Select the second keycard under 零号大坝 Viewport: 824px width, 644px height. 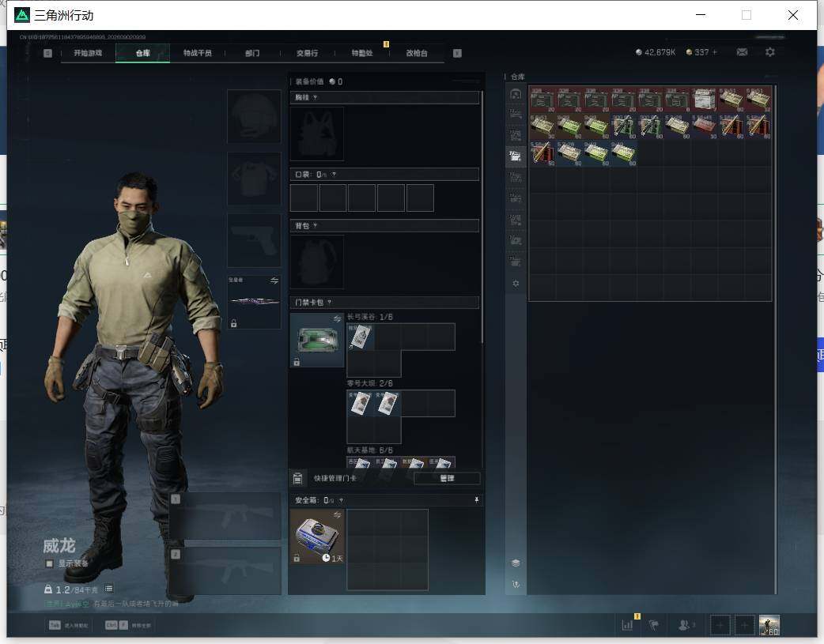pyautogui.click(x=387, y=404)
